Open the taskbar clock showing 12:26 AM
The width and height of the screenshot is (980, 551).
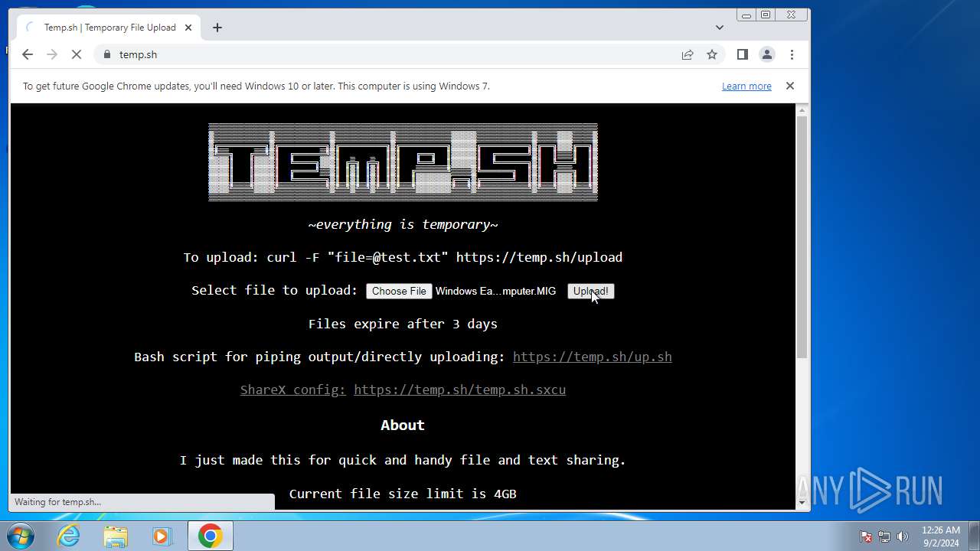coord(941,536)
